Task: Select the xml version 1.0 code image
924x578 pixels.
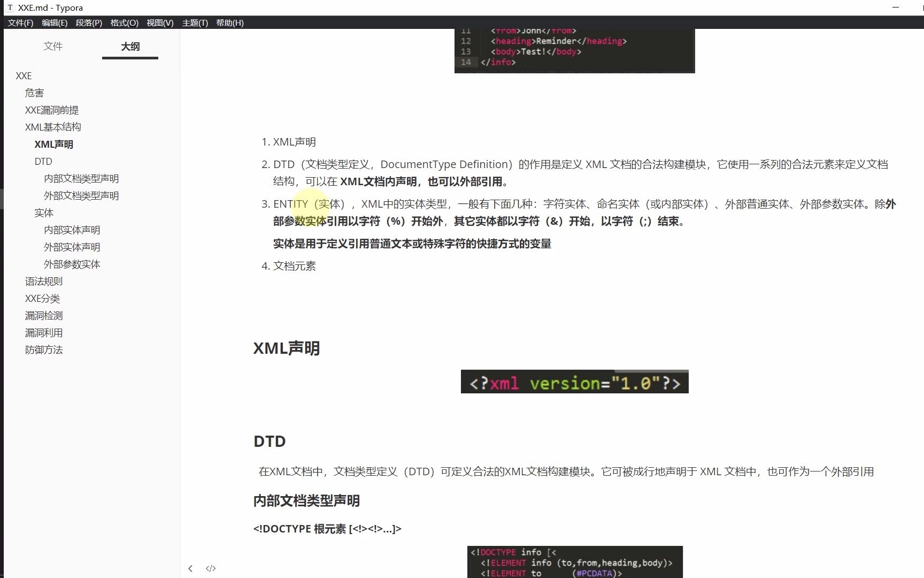Action: [574, 382]
